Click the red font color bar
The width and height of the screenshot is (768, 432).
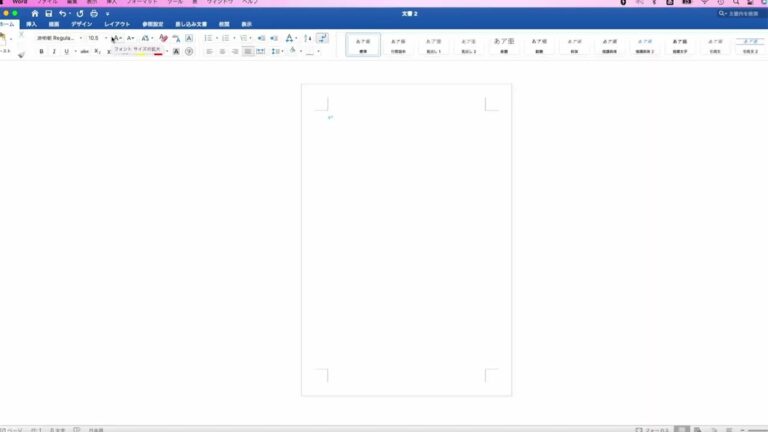[158, 54]
